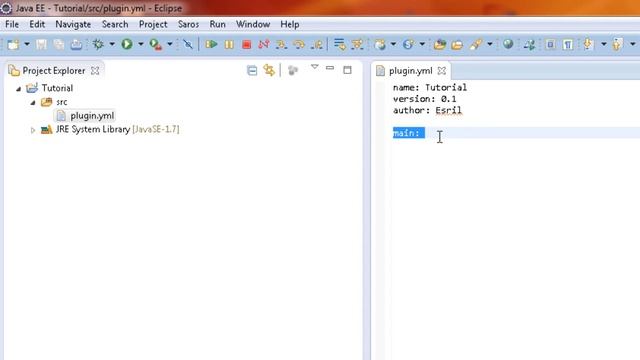Screen dimensions: 640x360
Task: Open the Project menu
Action: pos(153,24)
